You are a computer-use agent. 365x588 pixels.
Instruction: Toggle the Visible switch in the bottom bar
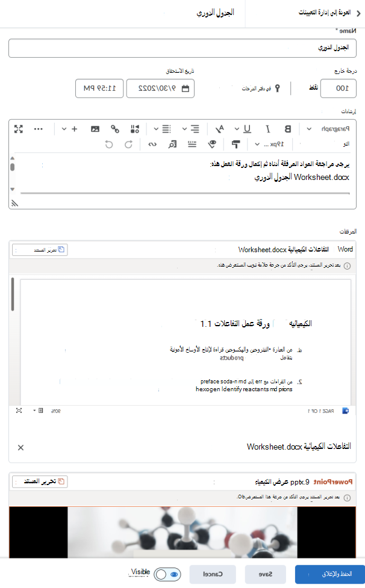click(x=167, y=575)
